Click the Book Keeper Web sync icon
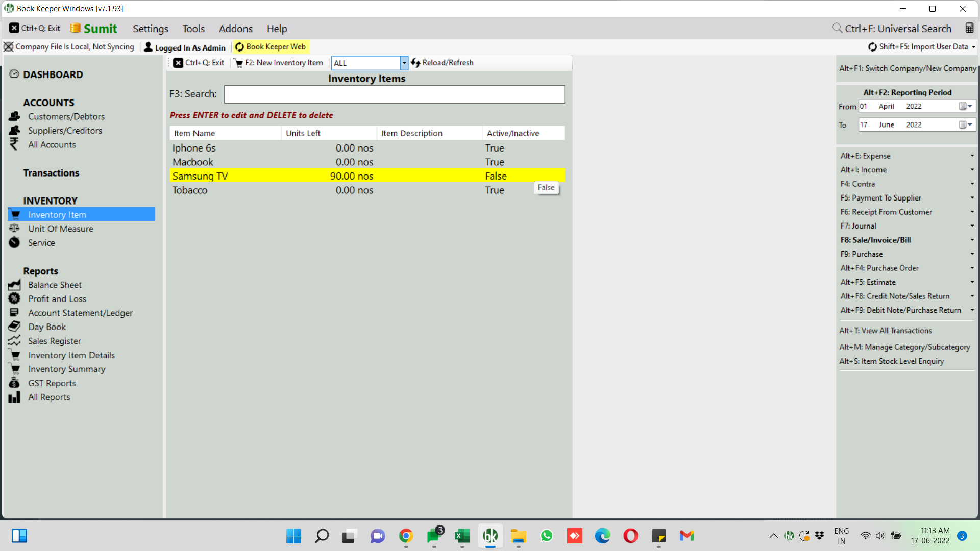 pyautogui.click(x=239, y=47)
